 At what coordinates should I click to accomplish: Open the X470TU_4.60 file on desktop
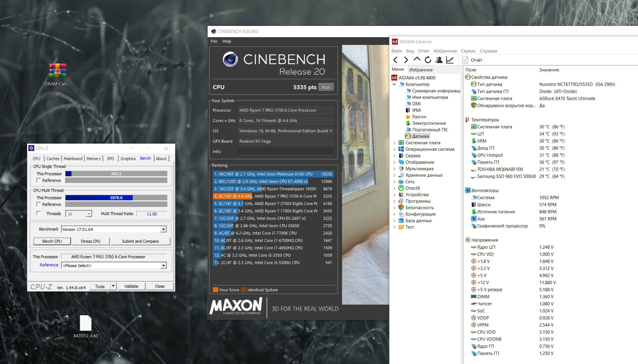coord(86,324)
